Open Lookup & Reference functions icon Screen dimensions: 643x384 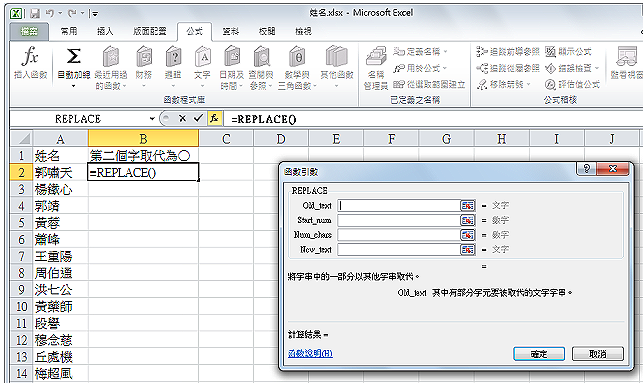(262, 57)
